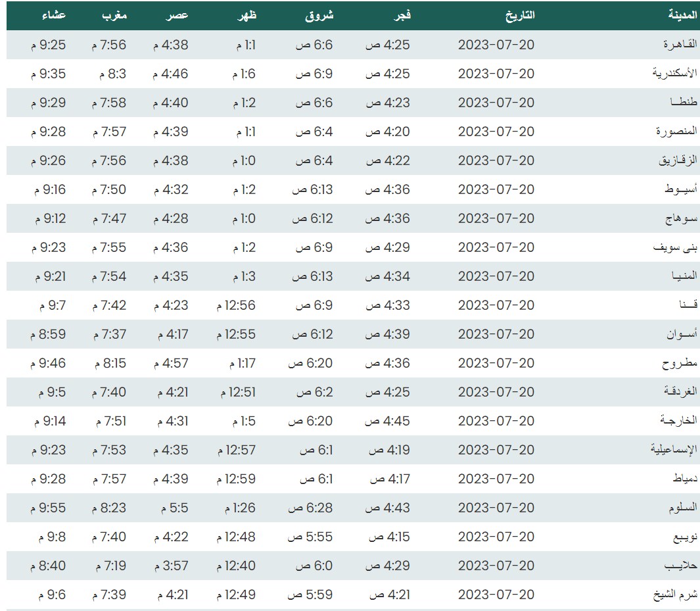Click the 12:56 Dhuhr time for قنا
Viewport: 700px width, 611px height.
pyautogui.click(x=236, y=305)
